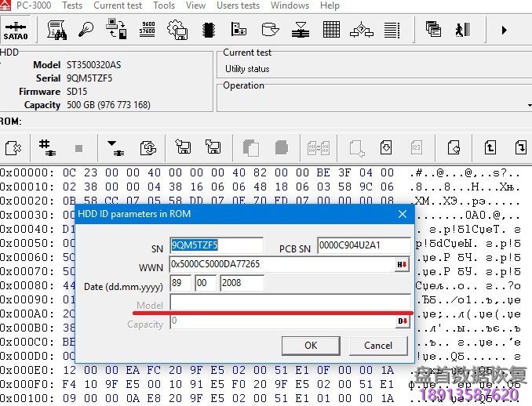The width and height of the screenshot is (532, 406).
Task: Click the date year field showing 2008
Action: click(242, 283)
